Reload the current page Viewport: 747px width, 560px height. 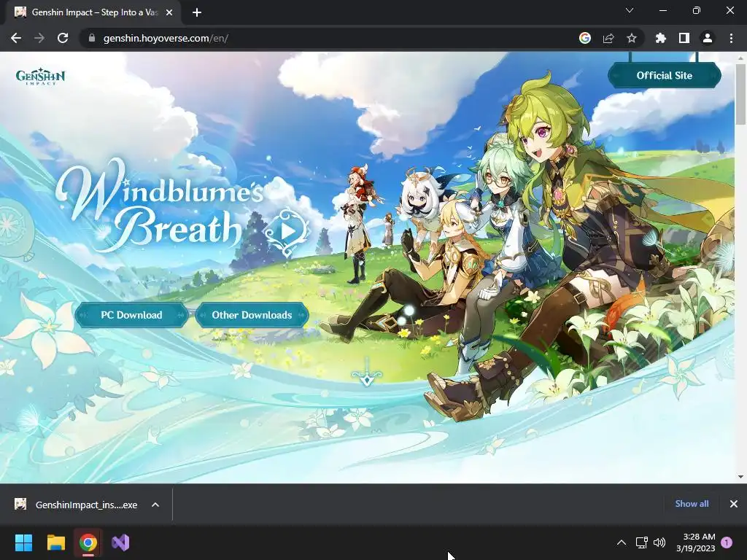[63, 38]
